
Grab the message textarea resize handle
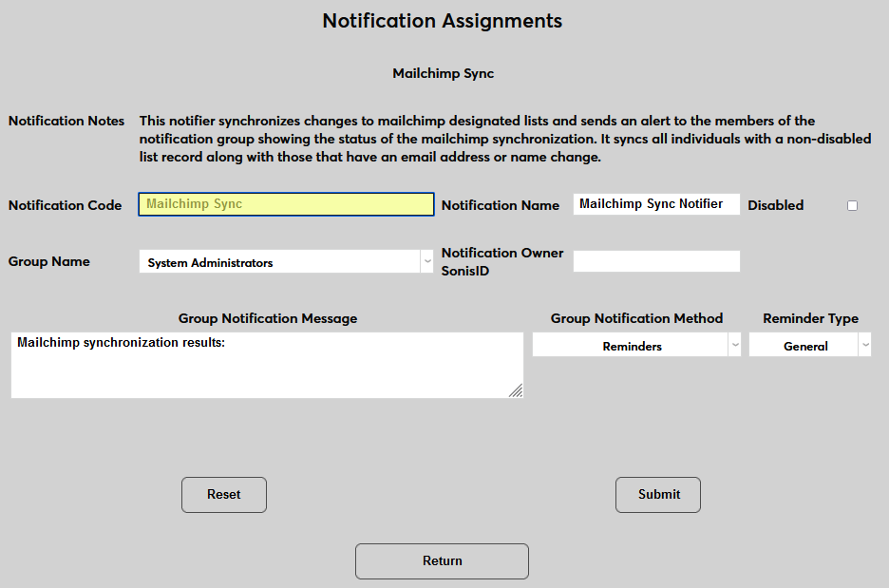pos(516,390)
